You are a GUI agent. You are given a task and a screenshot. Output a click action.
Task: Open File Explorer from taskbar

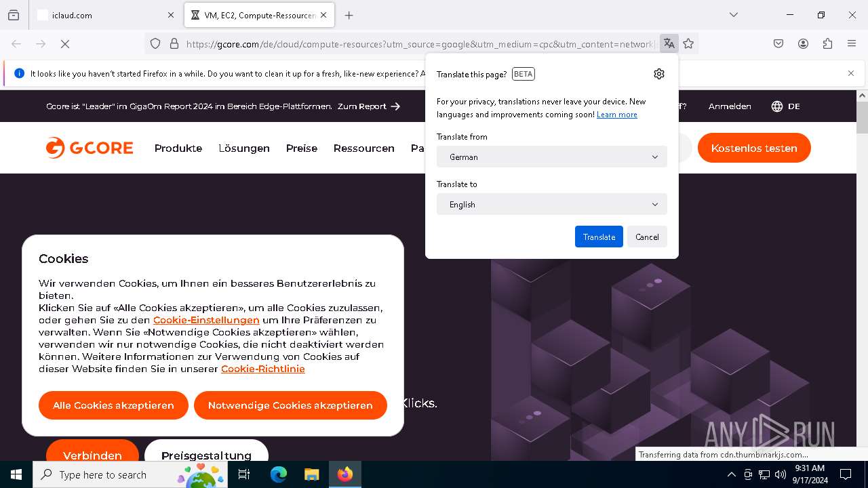tap(311, 474)
